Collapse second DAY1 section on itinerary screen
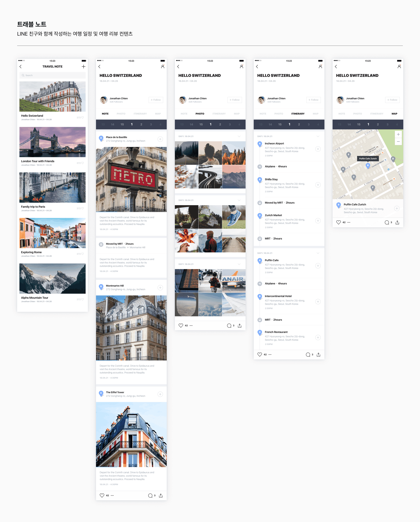The image size is (420, 522). (318, 253)
